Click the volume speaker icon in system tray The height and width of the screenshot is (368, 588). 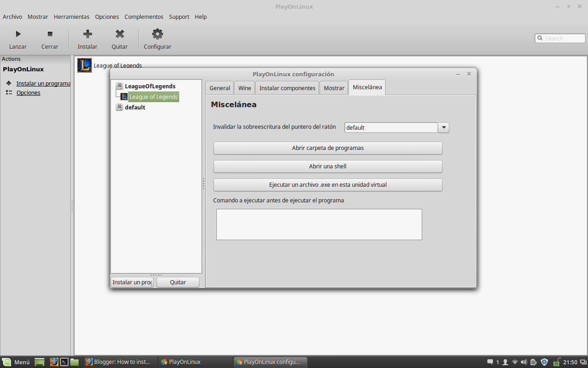524,362
